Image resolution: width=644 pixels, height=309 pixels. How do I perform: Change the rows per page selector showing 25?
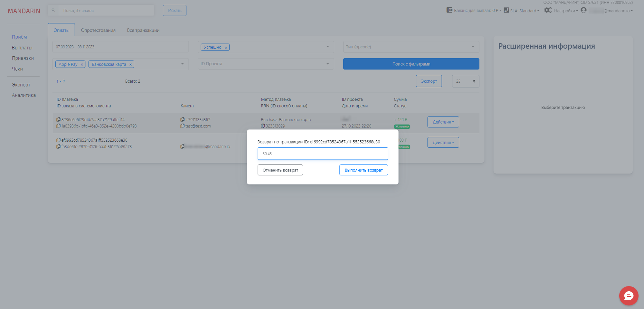(x=465, y=81)
